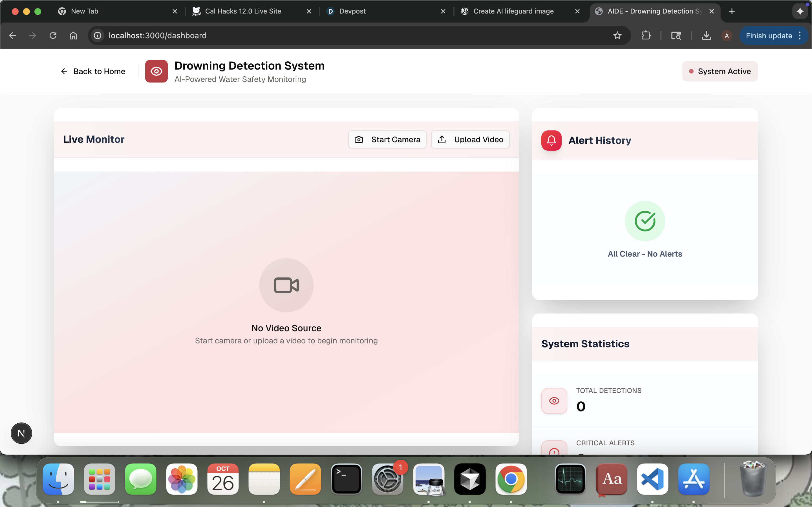Click the green All Clear checkmark icon
The image size is (812, 507).
pos(645,221)
